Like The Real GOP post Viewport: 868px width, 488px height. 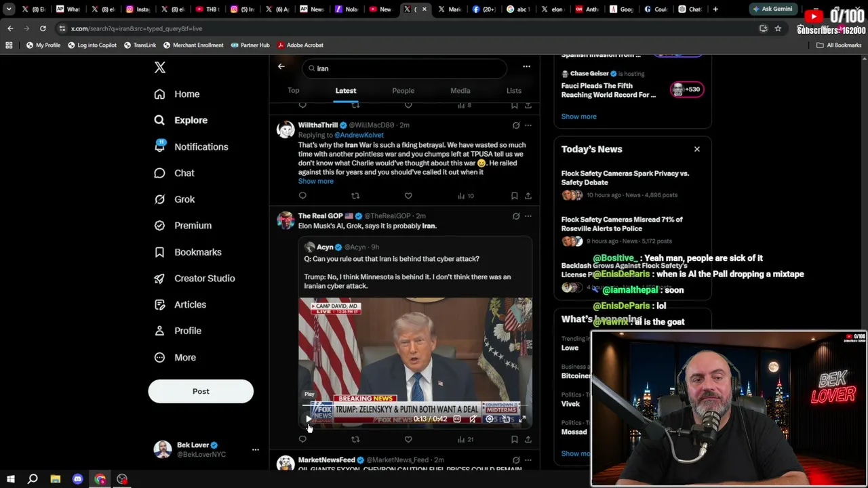[x=408, y=439]
